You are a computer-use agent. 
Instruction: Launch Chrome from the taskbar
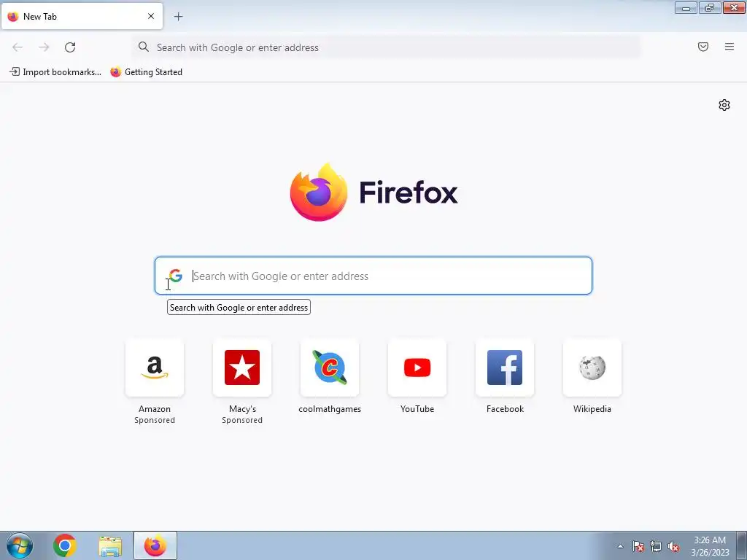tap(65, 545)
